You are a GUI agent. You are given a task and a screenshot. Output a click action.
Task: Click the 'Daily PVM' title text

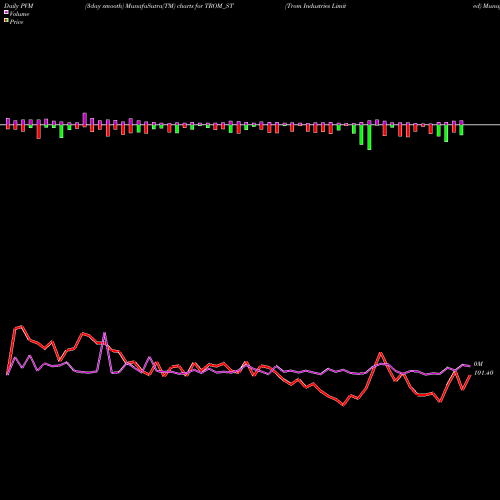[x=19, y=6]
